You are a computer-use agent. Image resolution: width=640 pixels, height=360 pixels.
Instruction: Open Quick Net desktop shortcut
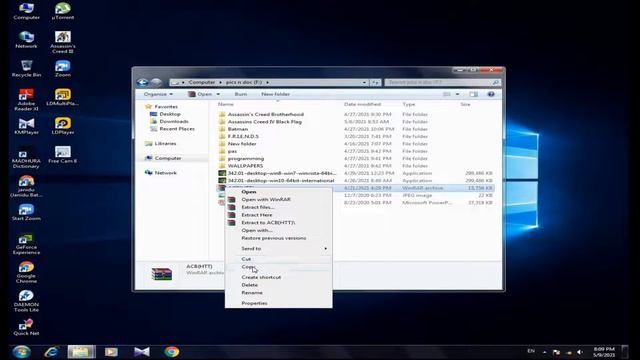click(x=27, y=327)
